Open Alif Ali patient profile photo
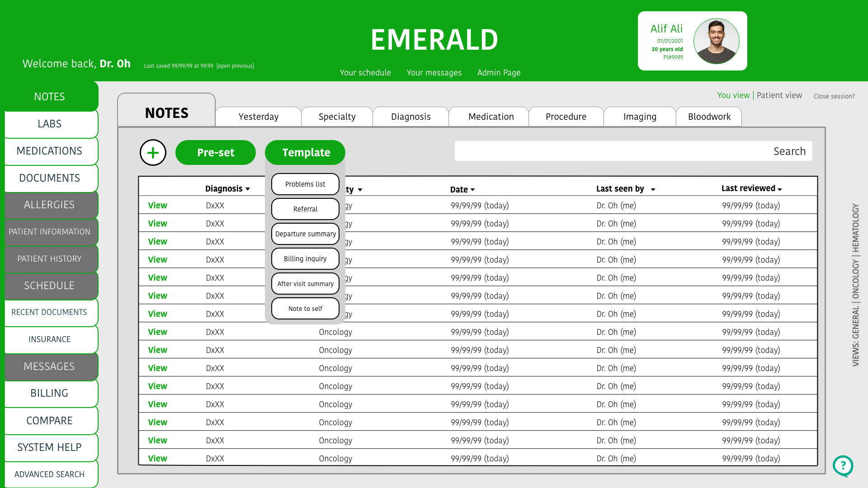The width and height of the screenshot is (868, 488). 717,41
